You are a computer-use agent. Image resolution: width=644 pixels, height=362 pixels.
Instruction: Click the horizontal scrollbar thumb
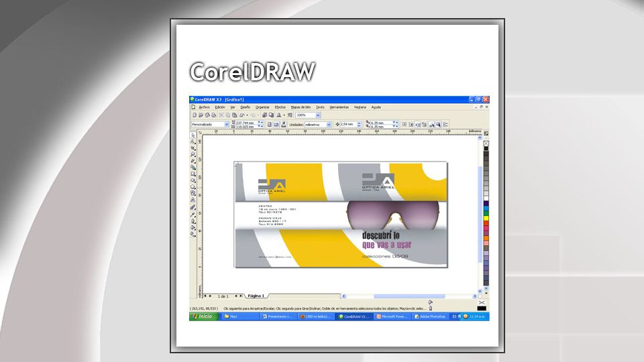(x=409, y=296)
